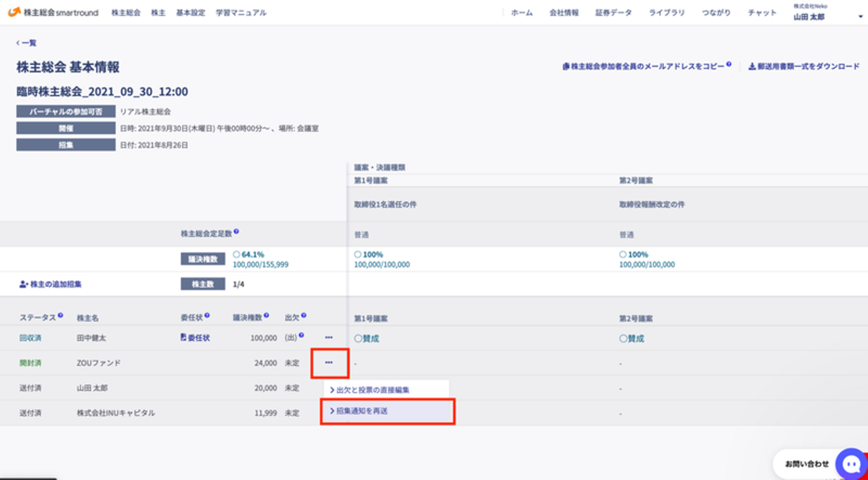This screenshot has width=868, height=480.
Task: Download 郵送用書類一式 documents
Action: point(804,66)
